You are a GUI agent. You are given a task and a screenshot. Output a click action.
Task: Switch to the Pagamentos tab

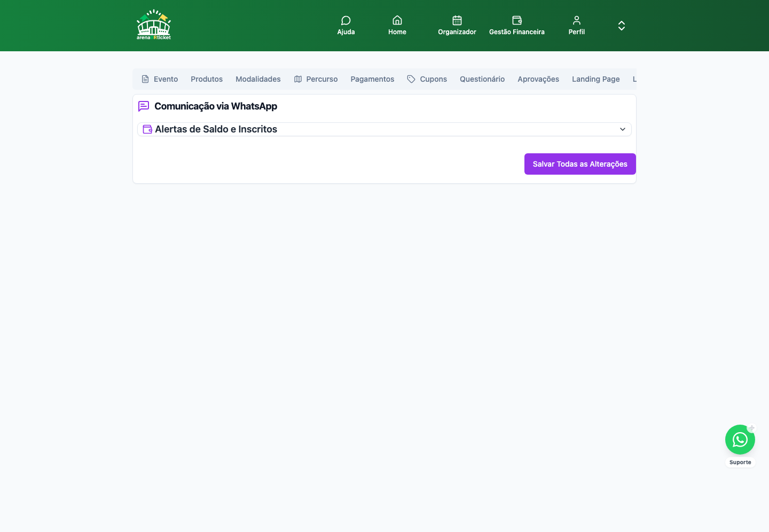pos(372,79)
